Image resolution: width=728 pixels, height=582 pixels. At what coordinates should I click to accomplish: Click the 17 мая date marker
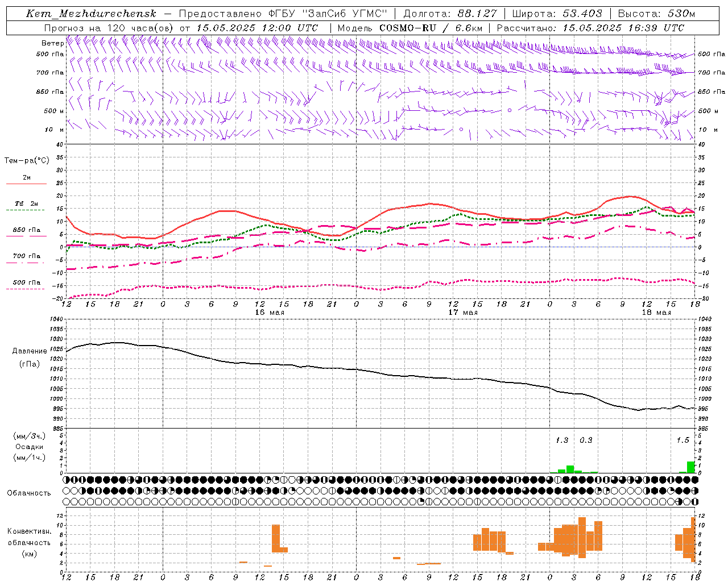pyautogui.click(x=463, y=312)
